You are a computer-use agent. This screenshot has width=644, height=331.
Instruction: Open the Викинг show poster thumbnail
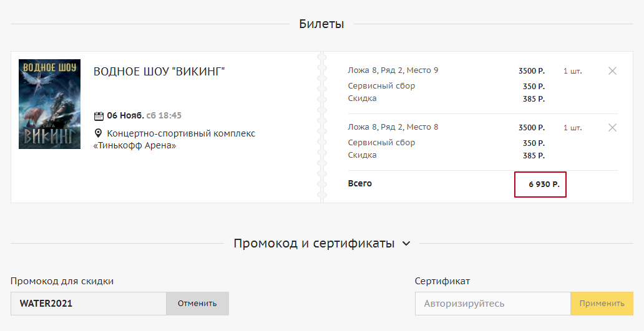coord(50,104)
